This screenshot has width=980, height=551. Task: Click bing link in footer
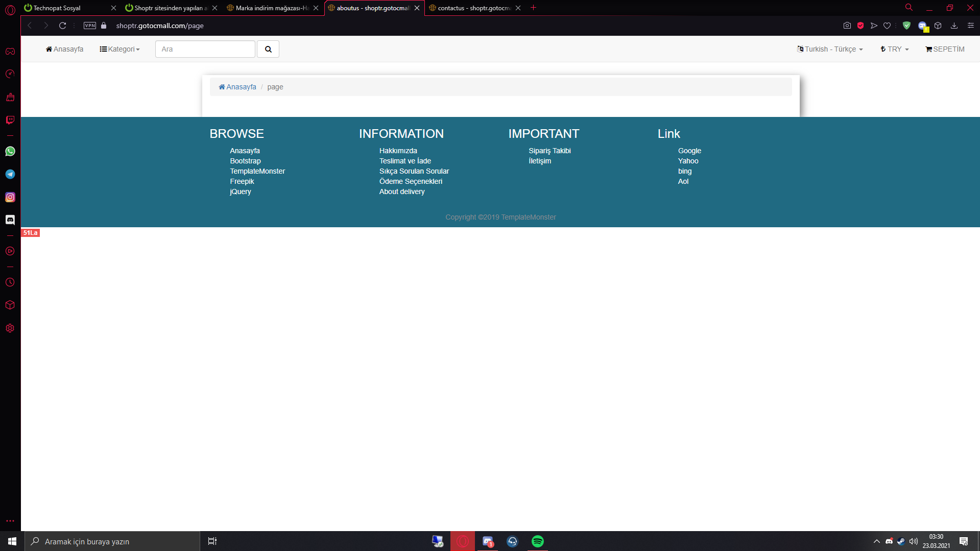click(685, 171)
